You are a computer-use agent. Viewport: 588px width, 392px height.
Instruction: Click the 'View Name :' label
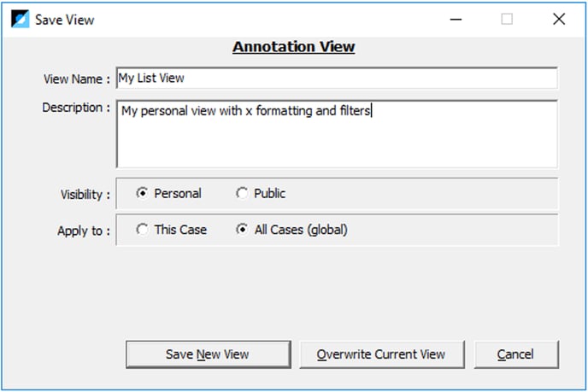pyautogui.click(x=77, y=79)
